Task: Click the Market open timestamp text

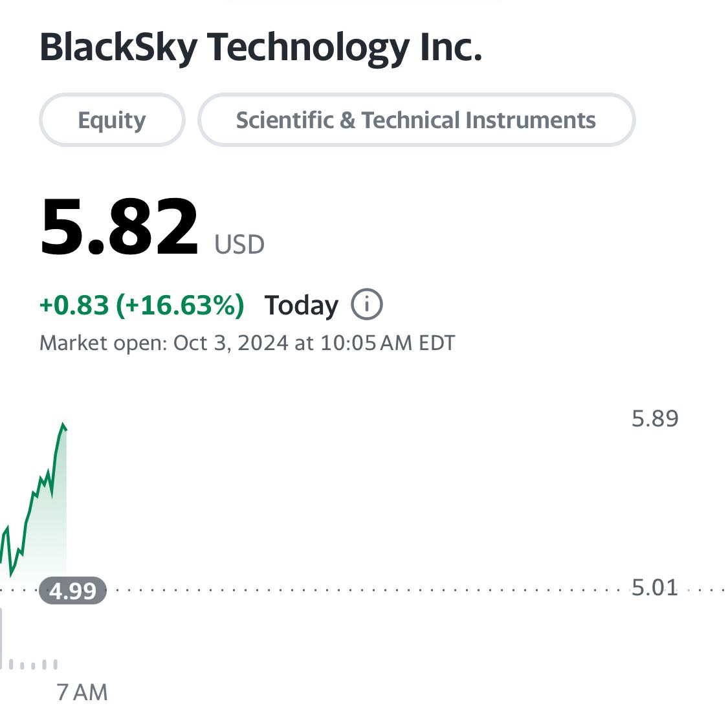Action: [x=247, y=343]
